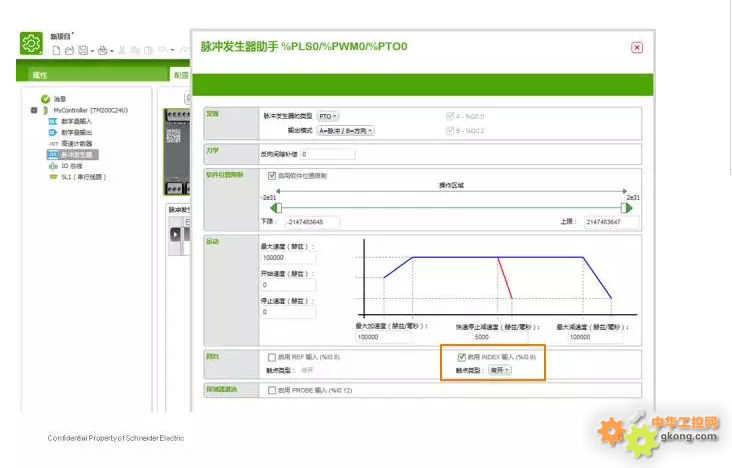
Task: Open the INDEX trigger type dropdown
Action: pos(499,369)
